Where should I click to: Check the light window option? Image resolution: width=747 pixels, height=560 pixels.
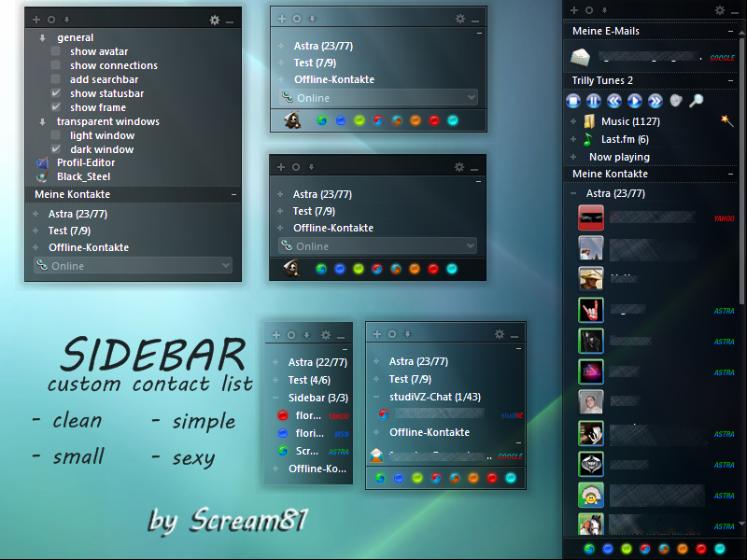point(56,134)
